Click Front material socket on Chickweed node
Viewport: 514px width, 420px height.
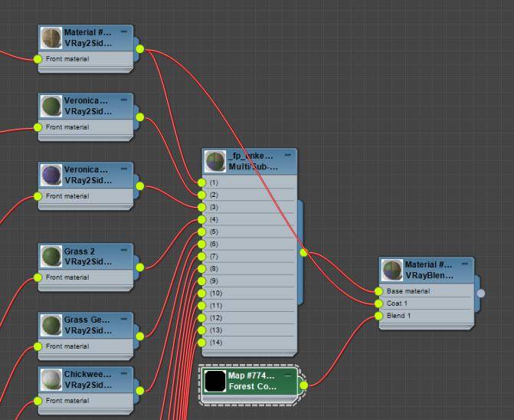[x=37, y=401]
